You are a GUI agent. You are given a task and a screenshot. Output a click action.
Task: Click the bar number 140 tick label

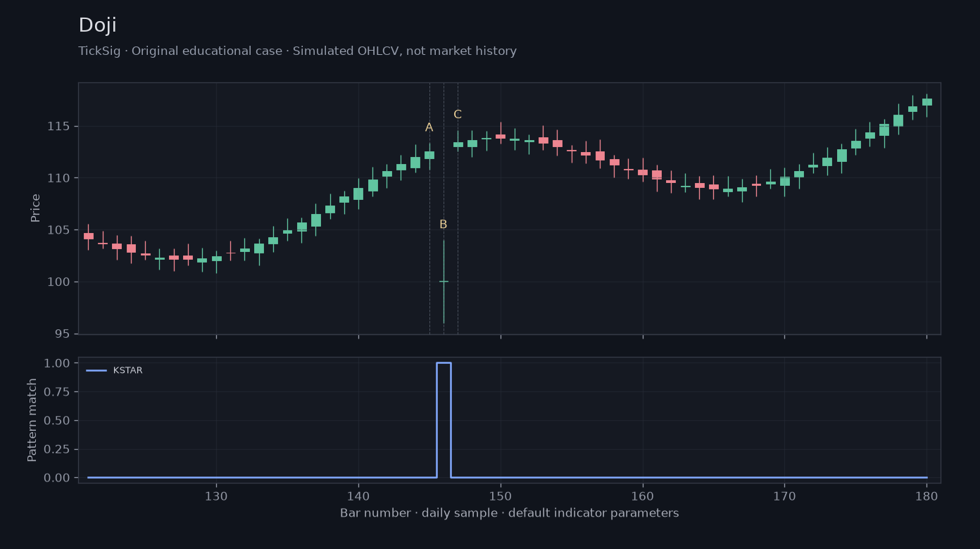[358, 496]
